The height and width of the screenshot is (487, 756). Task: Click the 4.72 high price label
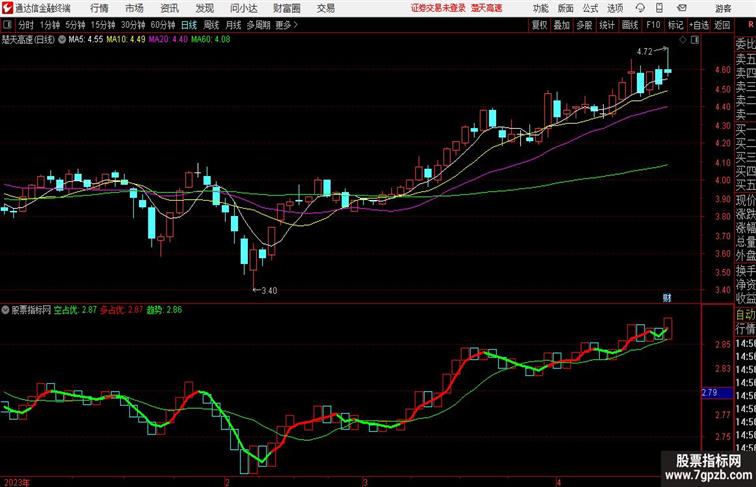click(645, 52)
